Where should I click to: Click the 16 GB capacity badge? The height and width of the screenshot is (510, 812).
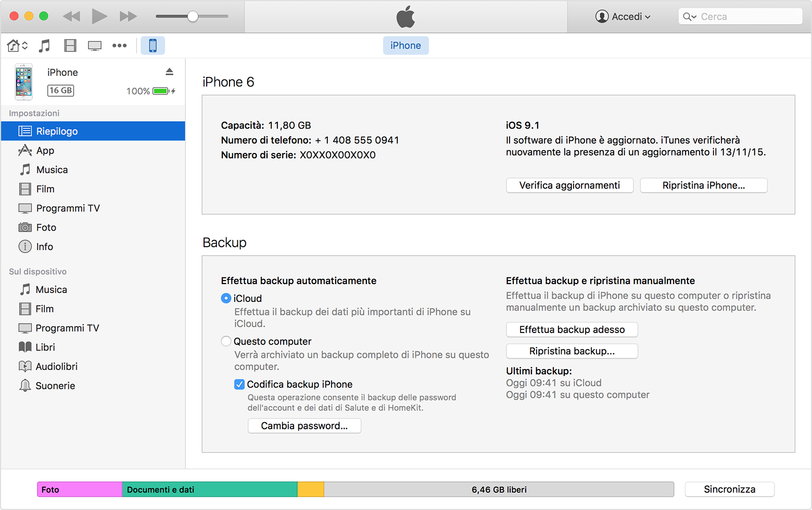pyautogui.click(x=61, y=91)
